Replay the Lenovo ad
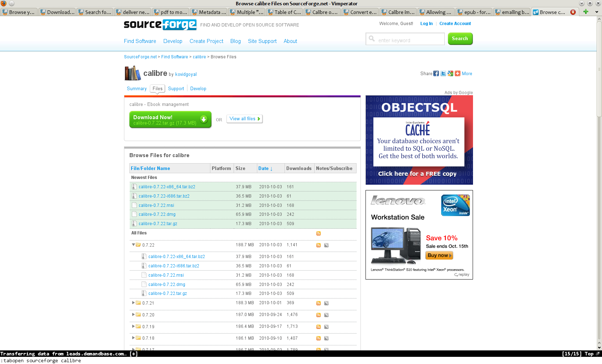This screenshot has width=602, height=364. [x=462, y=275]
